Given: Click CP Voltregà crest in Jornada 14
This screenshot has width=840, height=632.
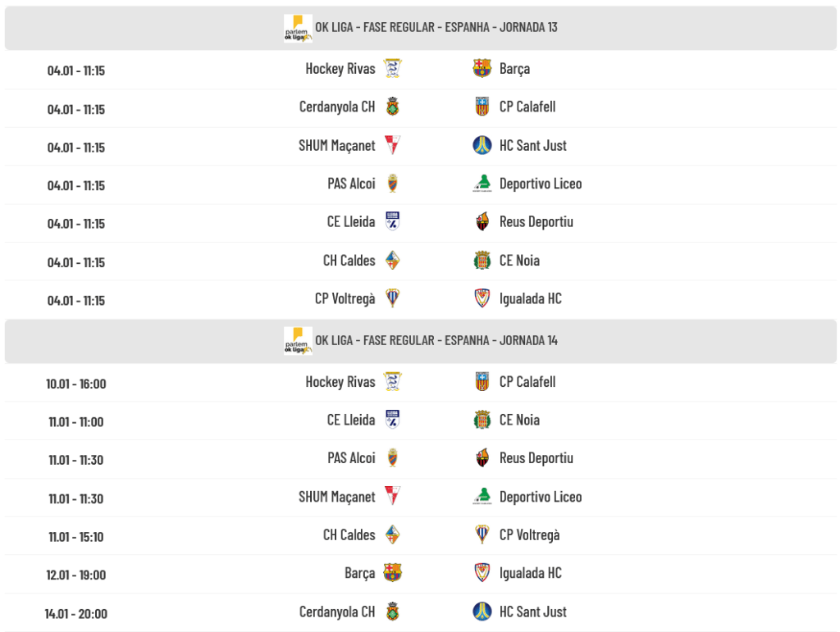Looking at the screenshot, I should [x=482, y=535].
